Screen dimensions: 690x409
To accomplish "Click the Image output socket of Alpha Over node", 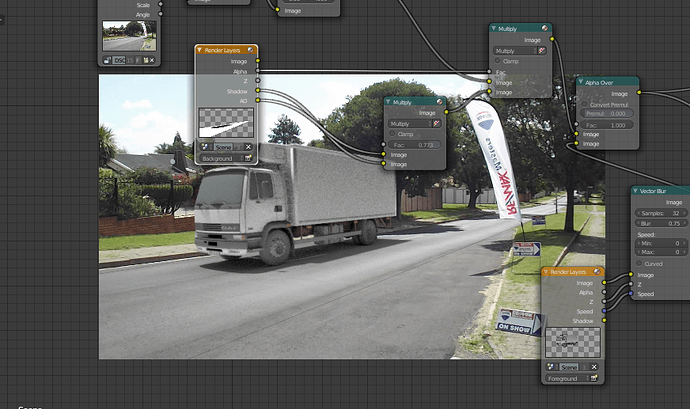I will click(x=639, y=92).
